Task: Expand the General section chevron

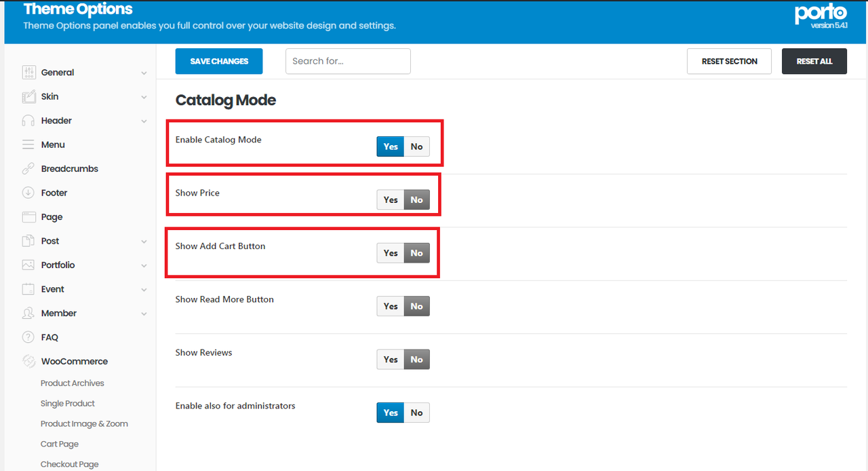Action: click(144, 73)
